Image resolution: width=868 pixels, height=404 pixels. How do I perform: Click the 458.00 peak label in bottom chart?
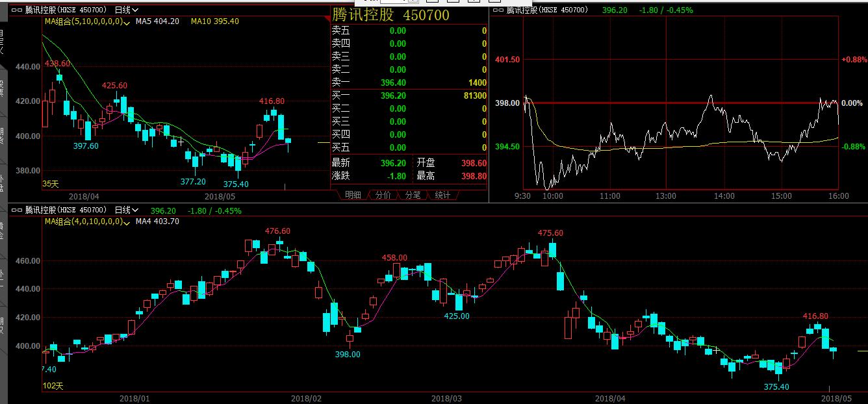pyautogui.click(x=394, y=258)
